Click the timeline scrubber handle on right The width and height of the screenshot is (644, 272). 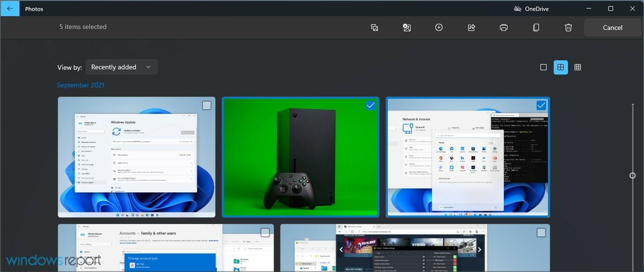click(633, 176)
